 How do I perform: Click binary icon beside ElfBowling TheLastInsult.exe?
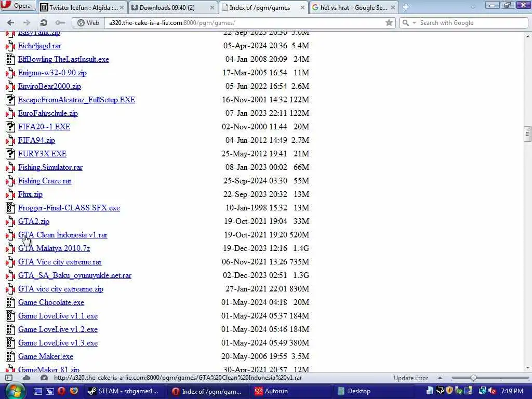[10, 59]
